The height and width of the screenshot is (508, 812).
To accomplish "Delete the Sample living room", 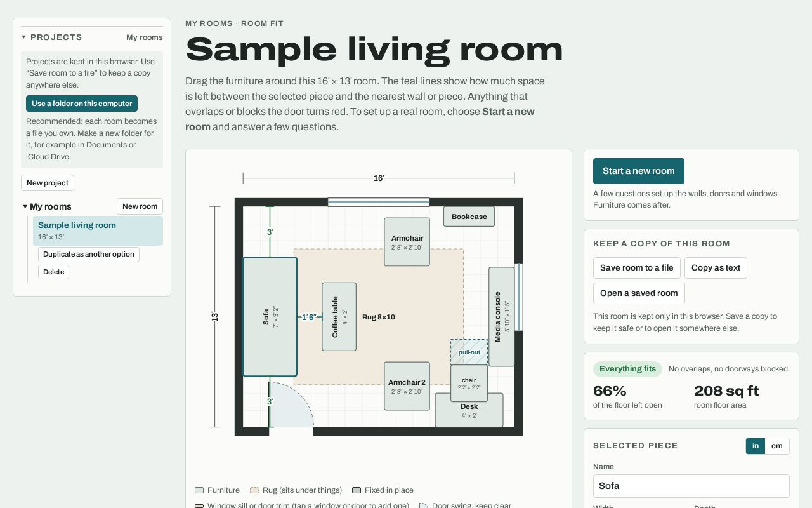I will coord(53,272).
